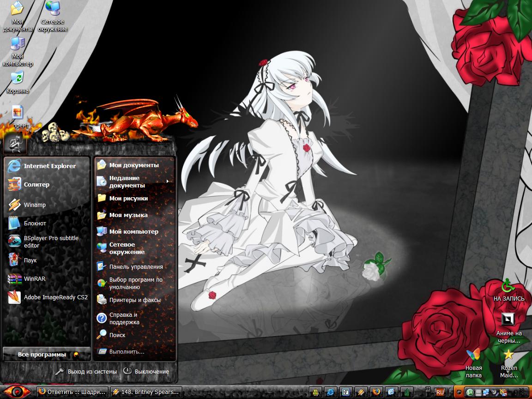
Task: Open Поиск from the Start menu
Action: point(135,335)
